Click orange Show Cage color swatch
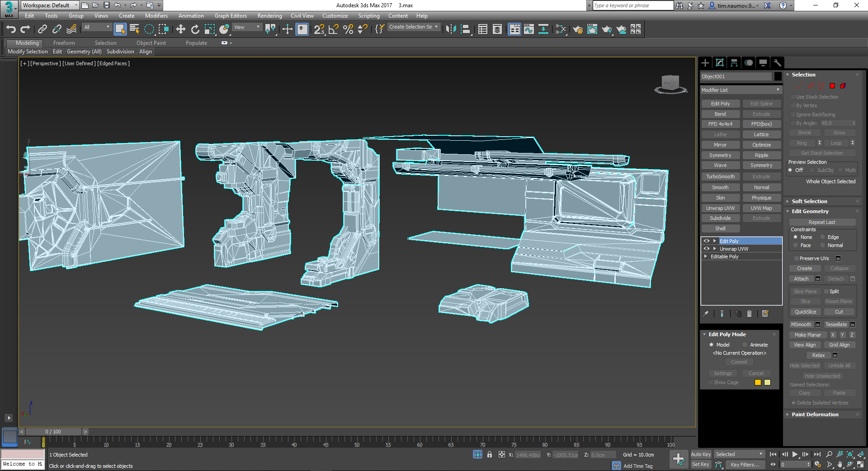The width and height of the screenshot is (868, 471). [758, 382]
